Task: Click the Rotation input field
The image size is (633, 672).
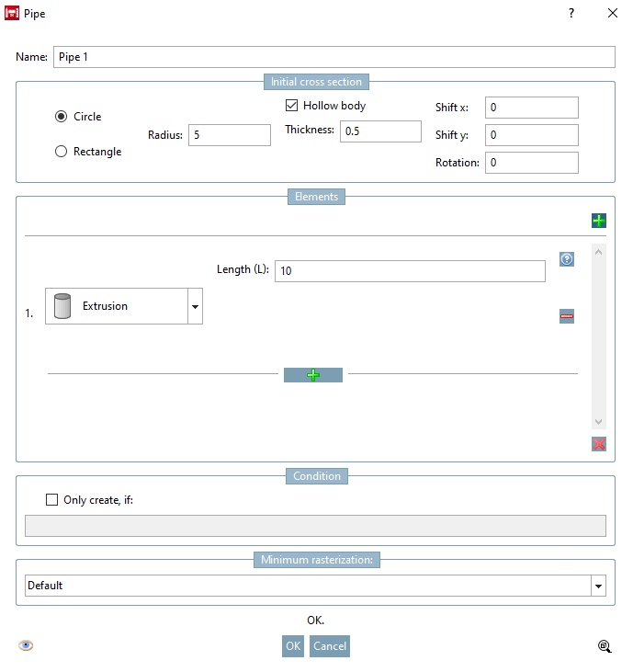Action: (x=532, y=163)
